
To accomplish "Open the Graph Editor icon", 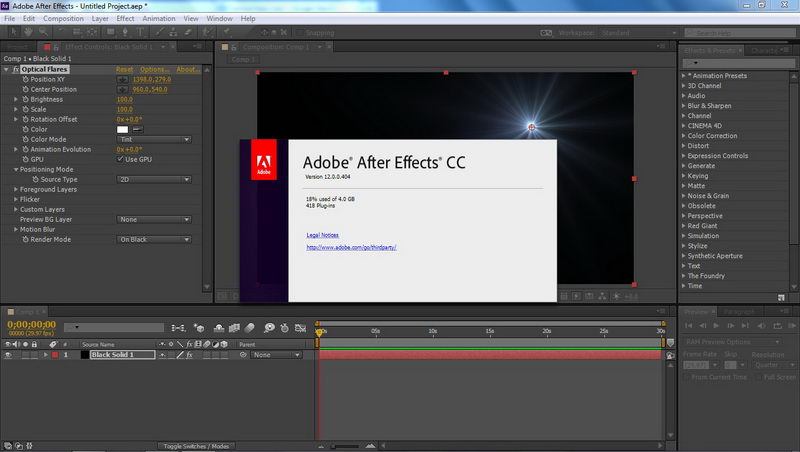I will click(x=301, y=328).
